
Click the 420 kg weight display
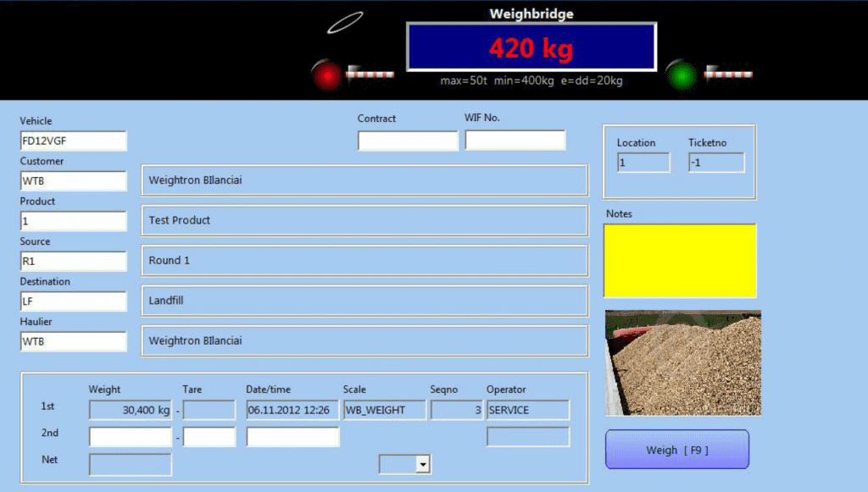(531, 47)
